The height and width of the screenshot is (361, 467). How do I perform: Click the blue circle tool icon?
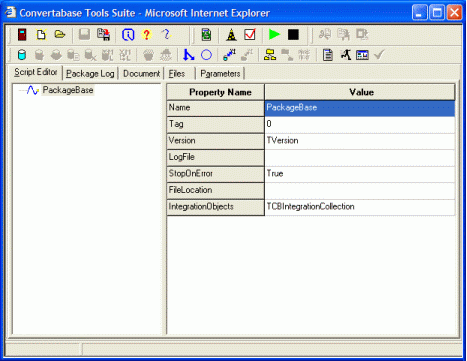pyautogui.click(x=206, y=55)
